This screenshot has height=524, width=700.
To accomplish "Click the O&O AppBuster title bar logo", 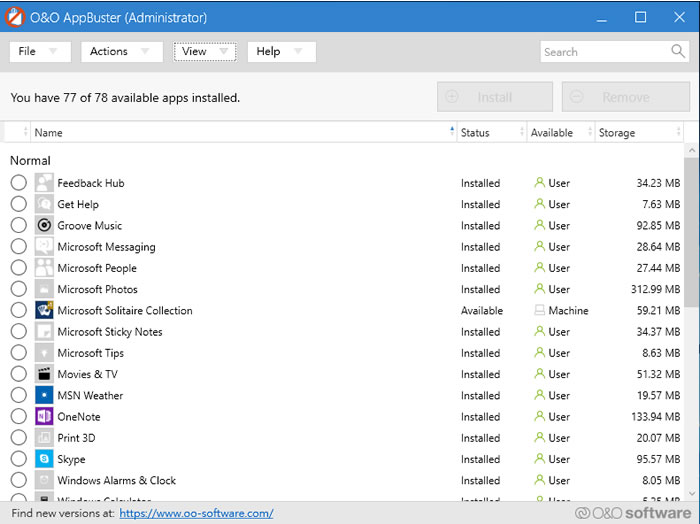I will 15,17.
